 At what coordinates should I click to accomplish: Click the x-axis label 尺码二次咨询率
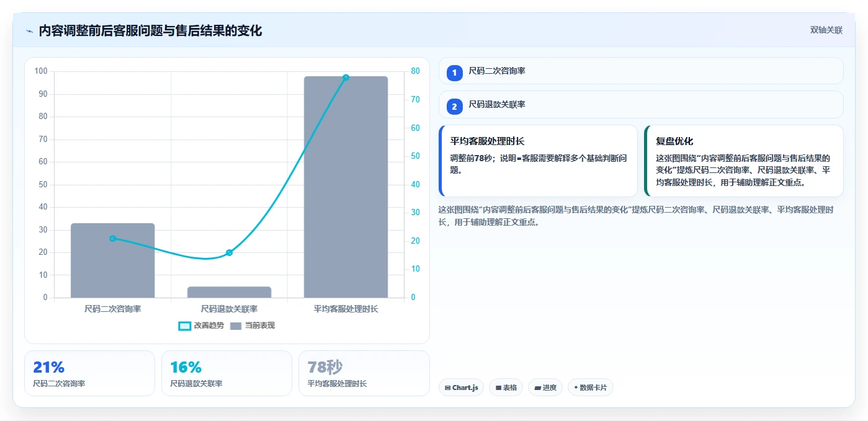click(x=112, y=309)
